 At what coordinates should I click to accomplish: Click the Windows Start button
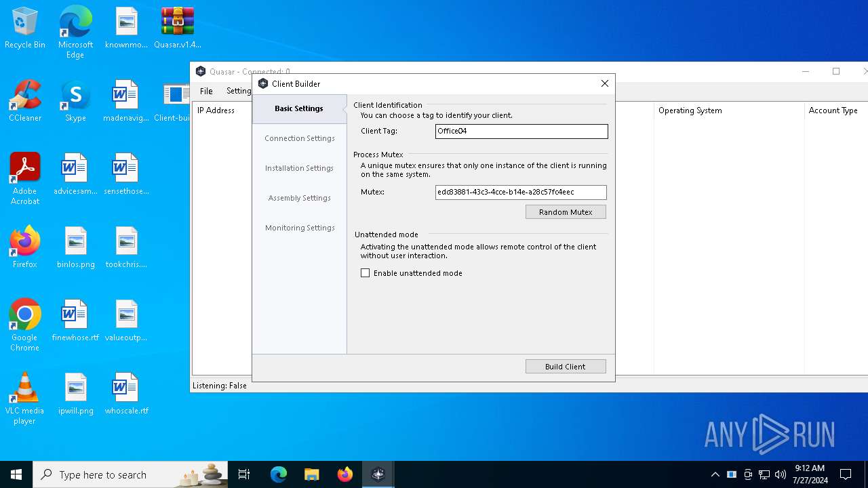coord(16,474)
